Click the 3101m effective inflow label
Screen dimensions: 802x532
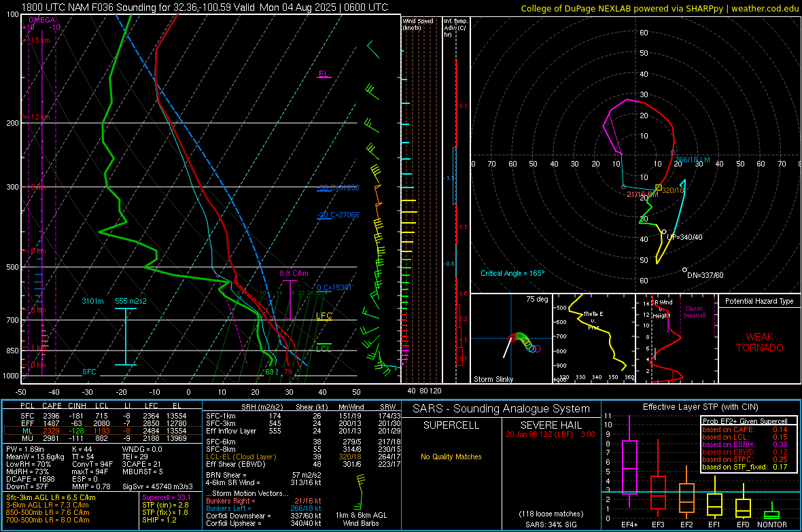coord(92,301)
